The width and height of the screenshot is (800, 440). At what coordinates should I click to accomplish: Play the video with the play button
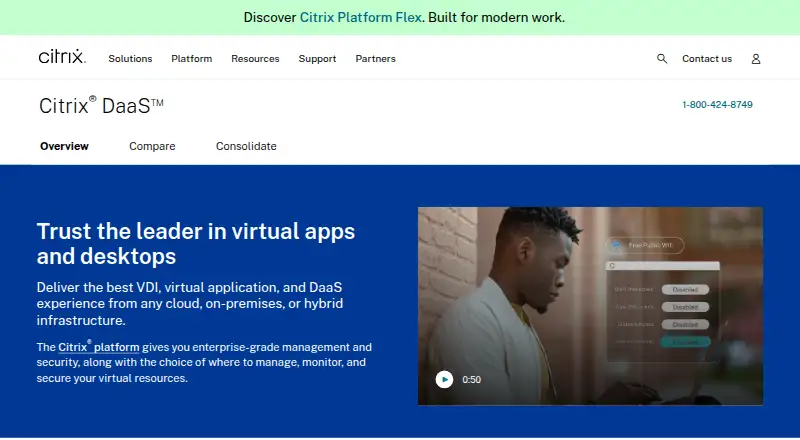point(444,379)
